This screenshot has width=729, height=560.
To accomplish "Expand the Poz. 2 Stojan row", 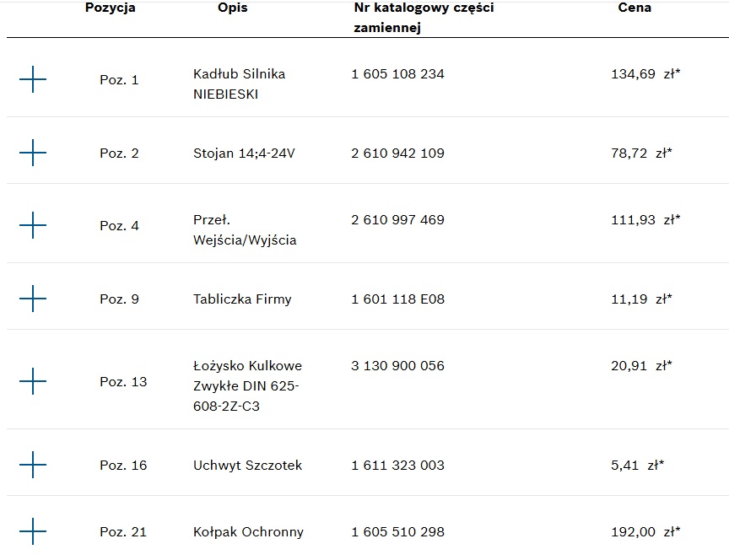I will (33, 153).
